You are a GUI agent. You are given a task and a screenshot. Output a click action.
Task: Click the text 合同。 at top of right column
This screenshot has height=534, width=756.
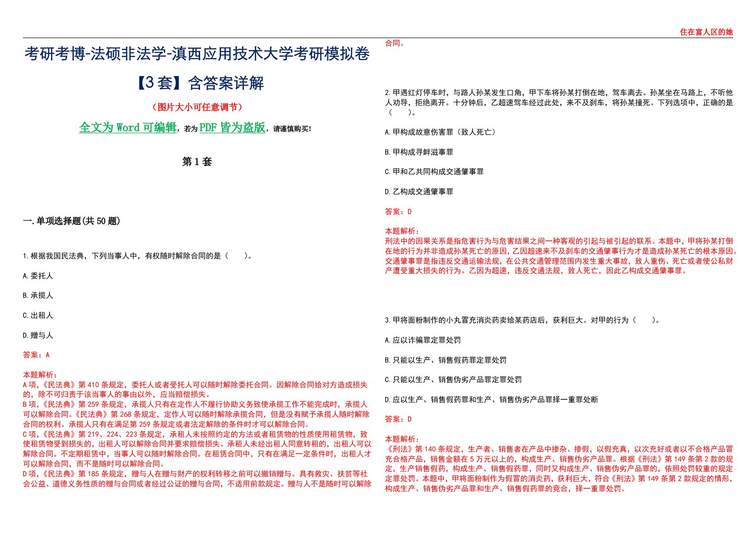coord(396,43)
